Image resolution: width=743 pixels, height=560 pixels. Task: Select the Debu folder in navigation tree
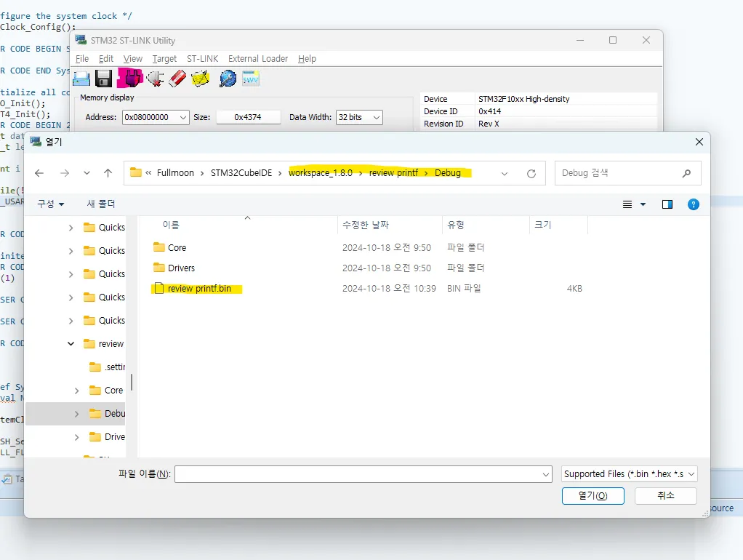tap(107, 414)
